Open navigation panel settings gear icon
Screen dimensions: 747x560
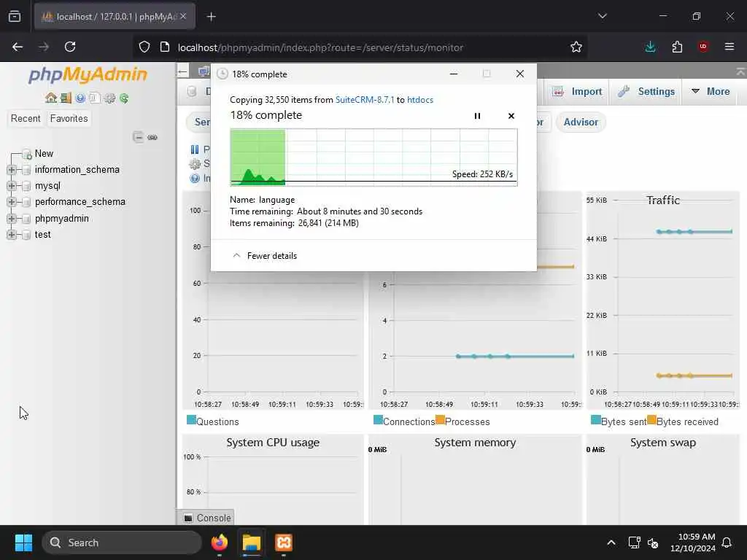point(109,98)
